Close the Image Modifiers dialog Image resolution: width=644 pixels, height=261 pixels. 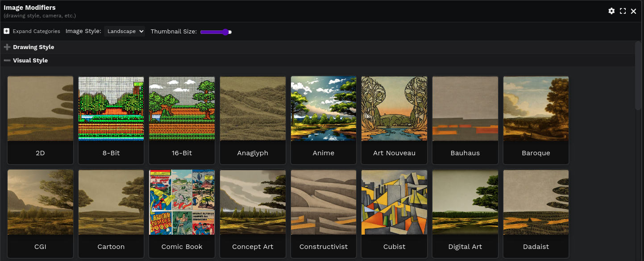633,11
